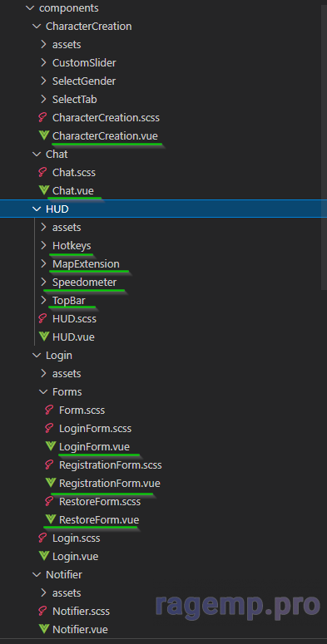
Task: Collapse the CharacterCreation folder
Action: (x=37, y=27)
